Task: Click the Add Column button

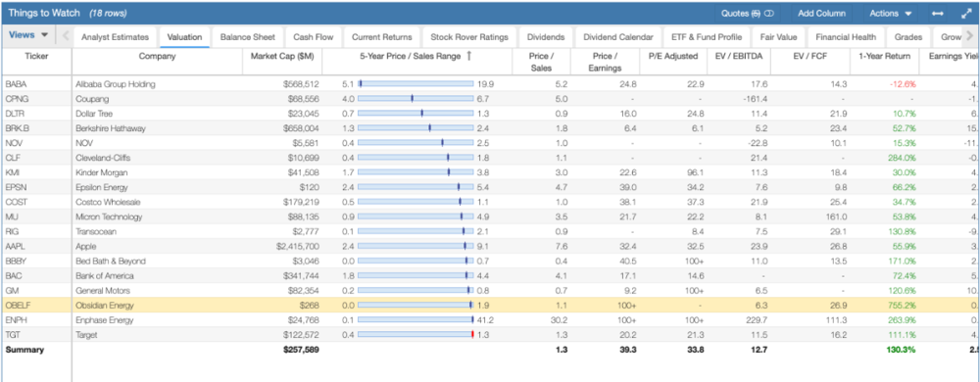Action: point(821,13)
